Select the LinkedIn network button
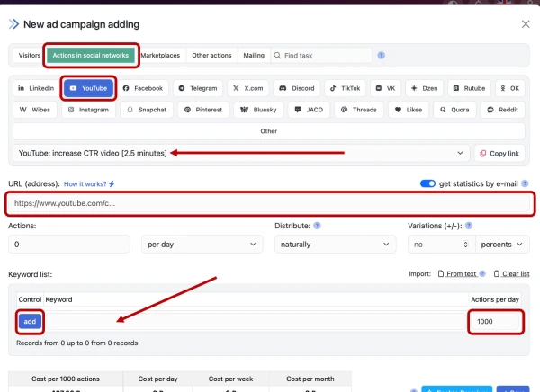Screen dimensions: 540x392 [35, 88]
